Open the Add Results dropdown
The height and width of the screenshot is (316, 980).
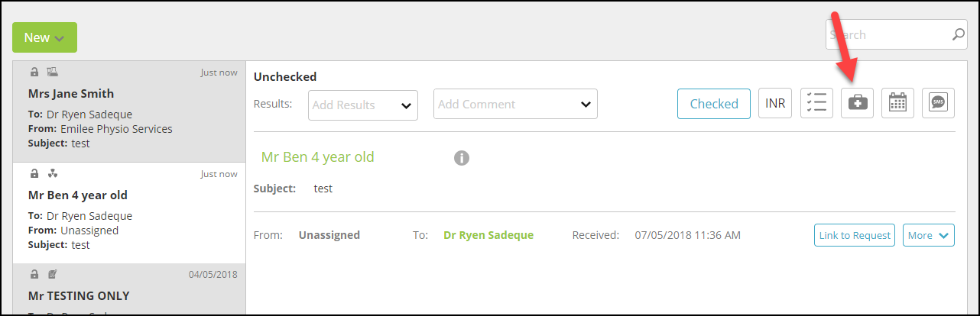tap(363, 105)
